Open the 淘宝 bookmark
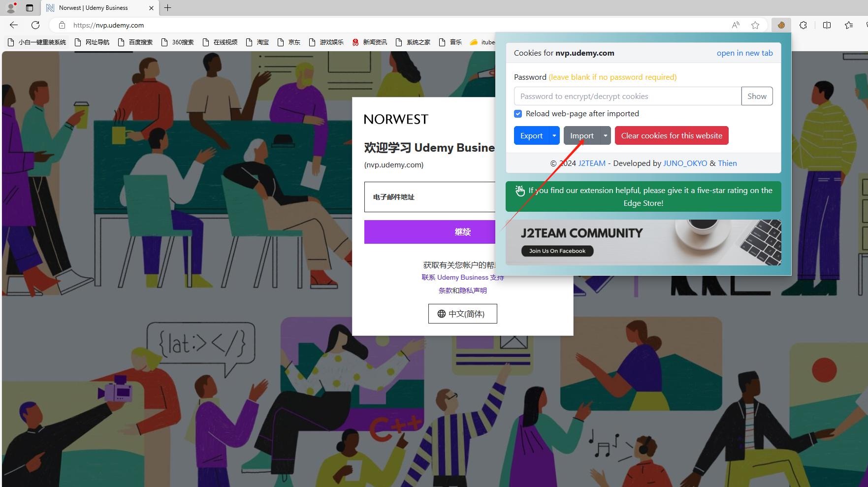The height and width of the screenshot is (487, 868). [x=257, y=42]
